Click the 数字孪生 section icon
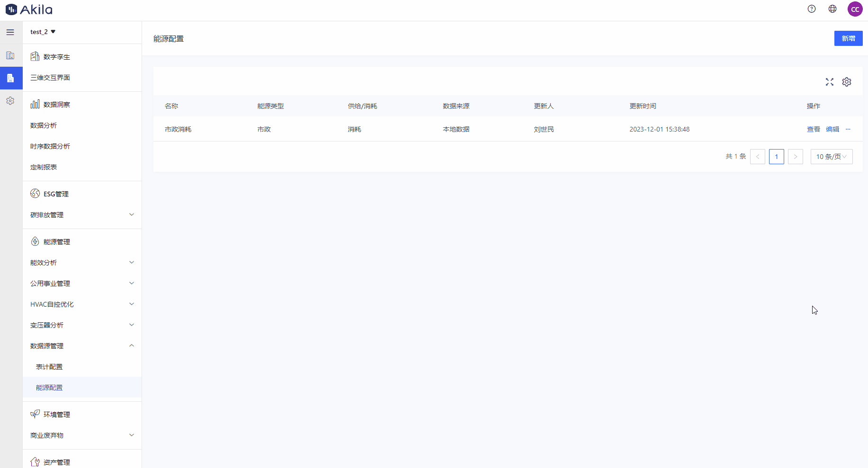The image size is (868, 468). pyautogui.click(x=35, y=56)
